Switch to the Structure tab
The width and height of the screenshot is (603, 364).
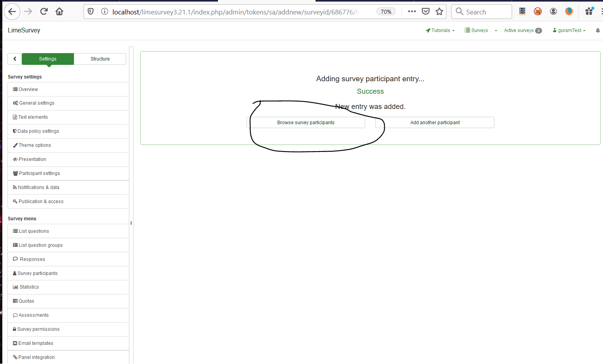point(100,59)
